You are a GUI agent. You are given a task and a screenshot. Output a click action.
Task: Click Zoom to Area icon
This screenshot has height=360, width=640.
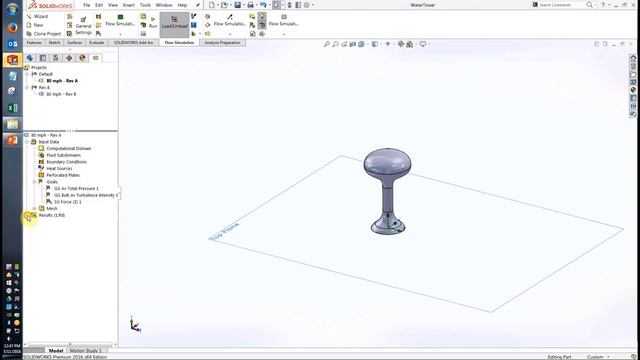335,44
